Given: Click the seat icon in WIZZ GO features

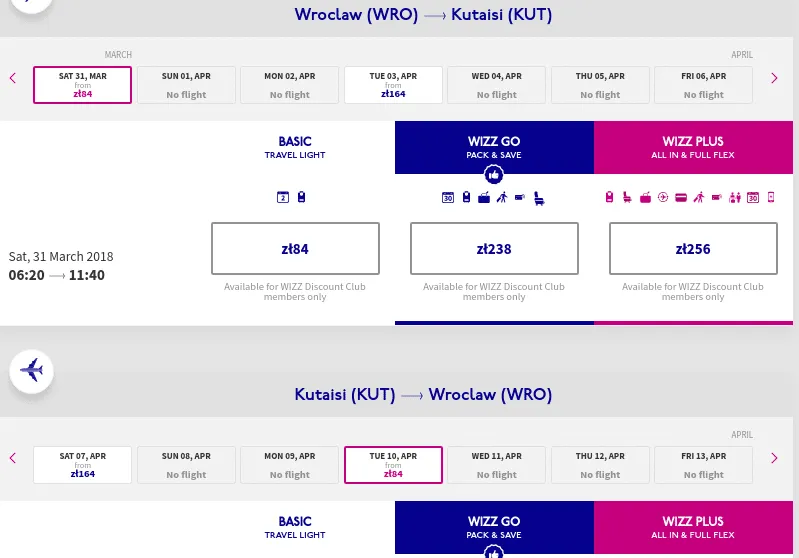Looking at the screenshot, I should click(539, 198).
